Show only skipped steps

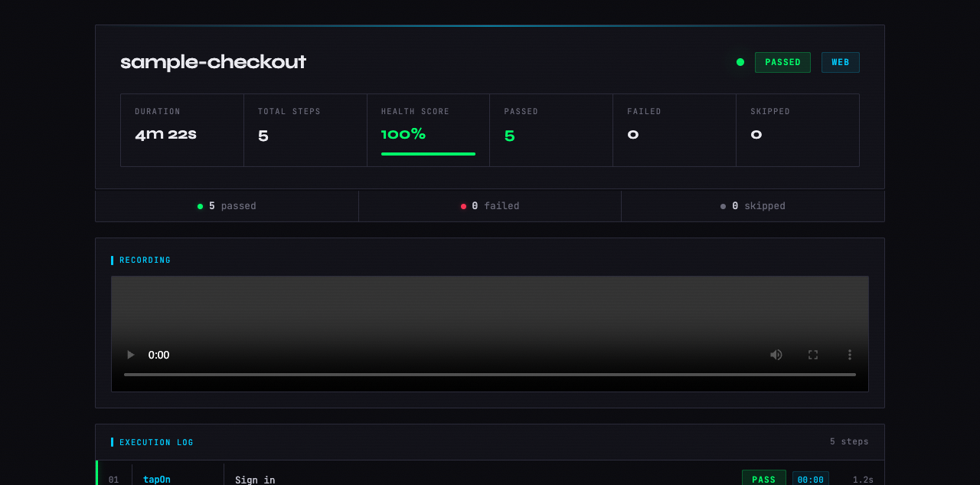(753, 205)
